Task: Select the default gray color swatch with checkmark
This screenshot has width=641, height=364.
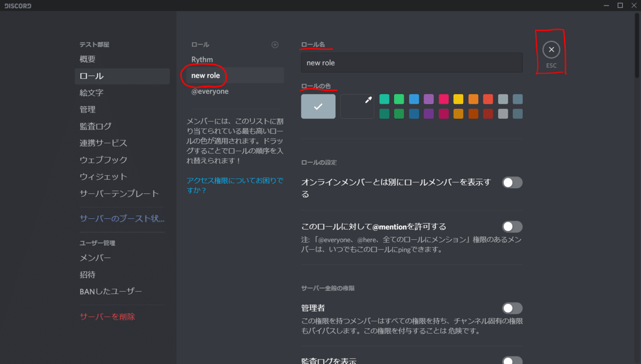Action: pyautogui.click(x=318, y=107)
